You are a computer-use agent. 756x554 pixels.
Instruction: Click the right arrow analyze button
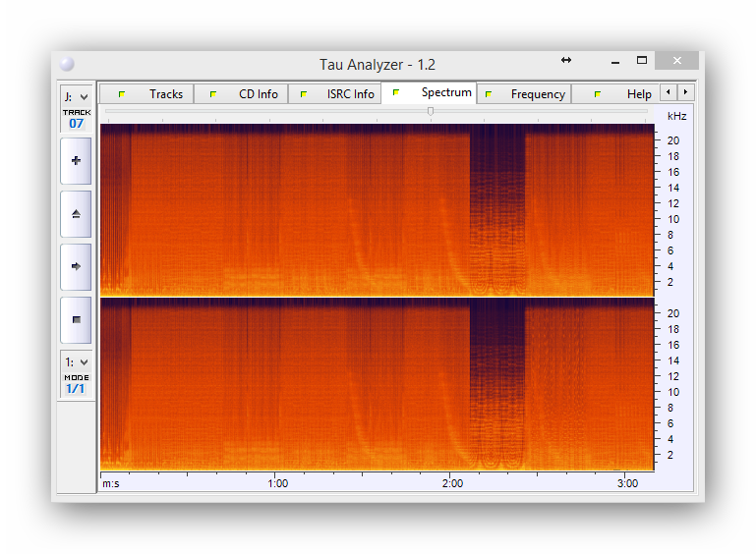(x=76, y=266)
